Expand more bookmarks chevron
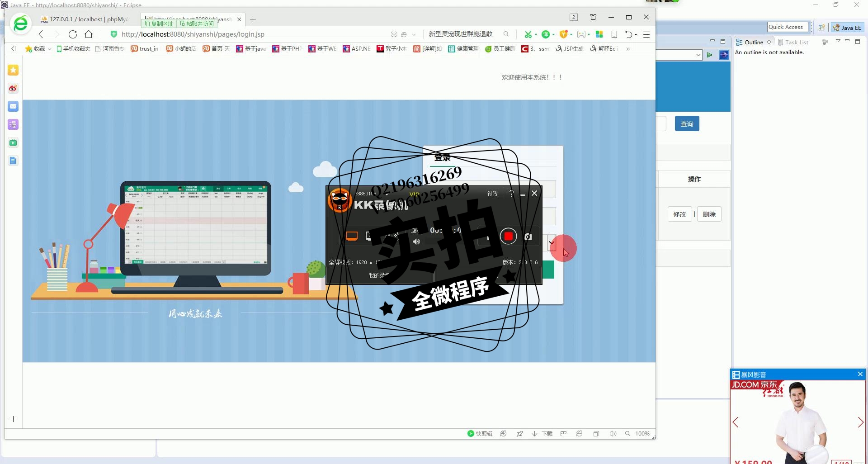The height and width of the screenshot is (464, 868). [x=628, y=49]
